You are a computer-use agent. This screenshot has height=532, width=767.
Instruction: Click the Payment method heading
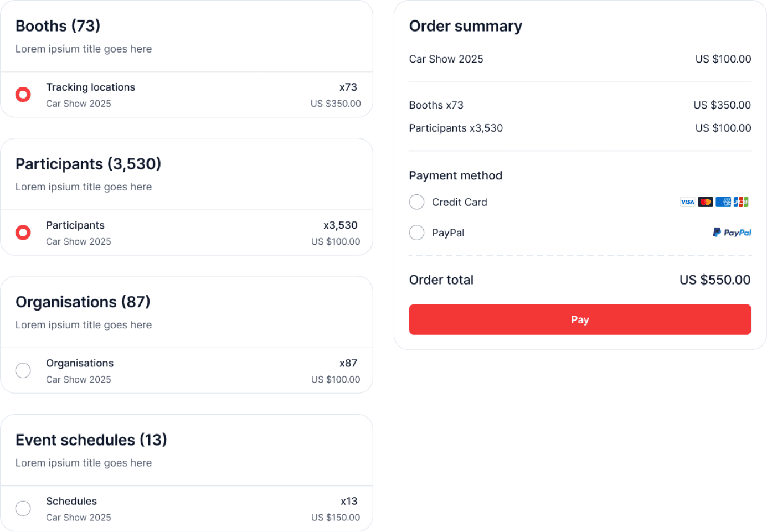(456, 175)
